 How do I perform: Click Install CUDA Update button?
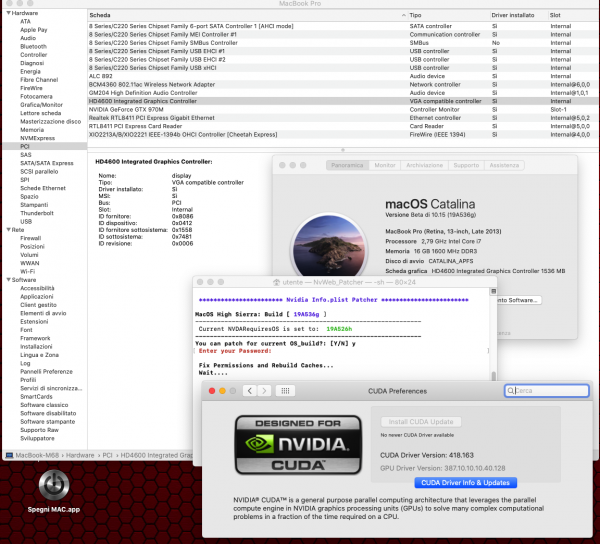tap(421, 422)
